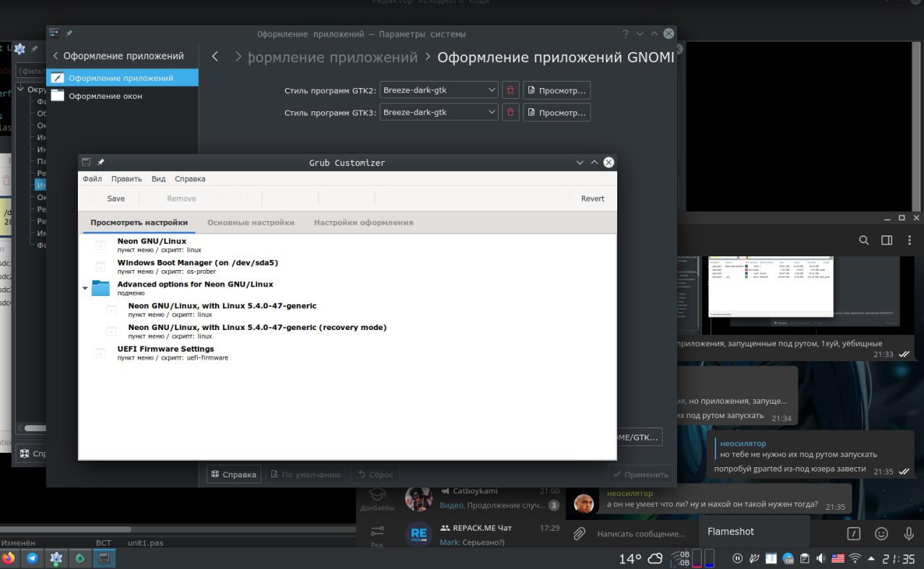
Task: Click Telegram icon in the taskbar
Action: point(32,558)
